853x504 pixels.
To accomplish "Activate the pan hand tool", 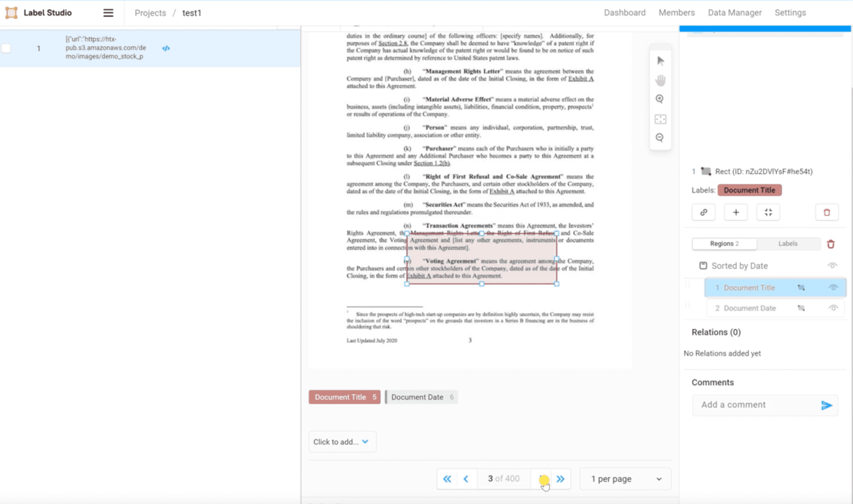I will click(660, 80).
